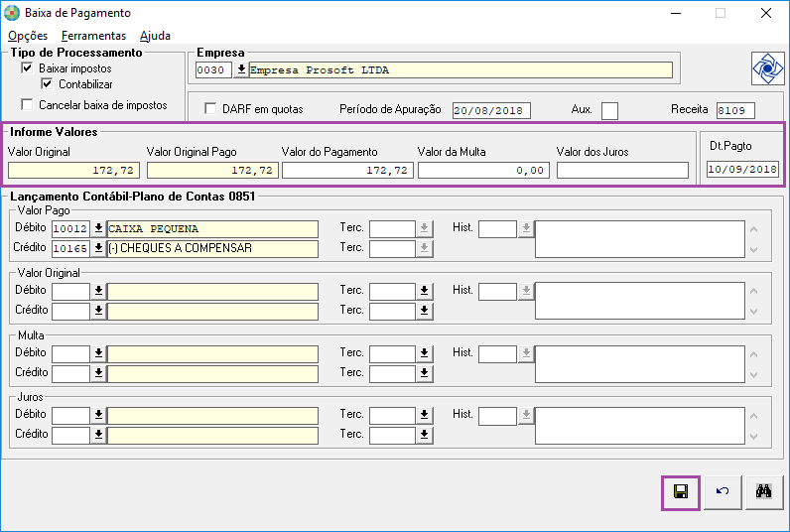
Task: Open the Ajuda menu
Action: pyautogui.click(x=155, y=36)
